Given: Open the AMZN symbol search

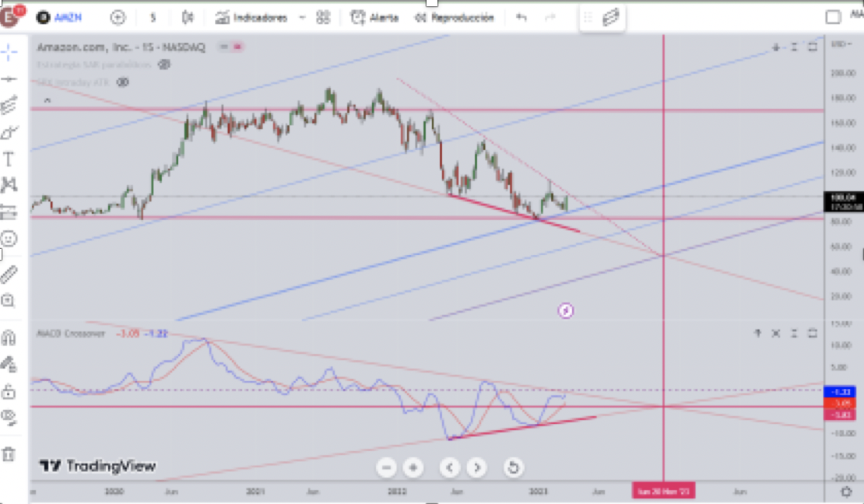Looking at the screenshot, I should 59,18.
